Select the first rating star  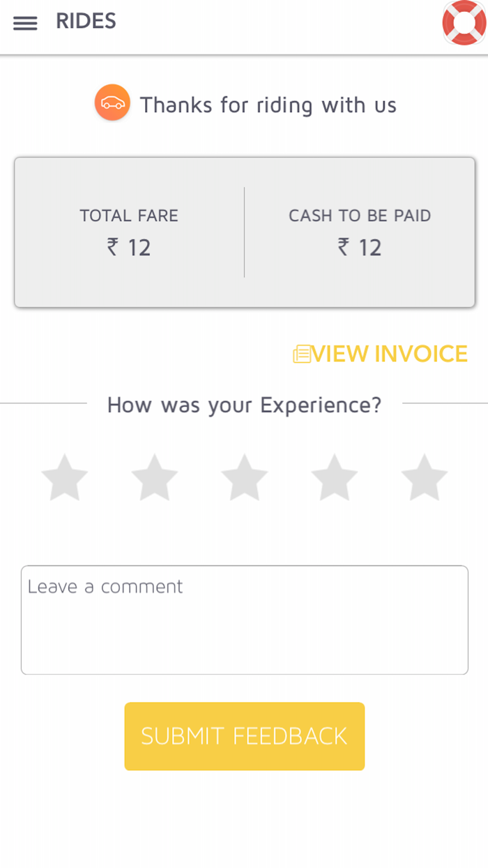(x=64, y=477)
